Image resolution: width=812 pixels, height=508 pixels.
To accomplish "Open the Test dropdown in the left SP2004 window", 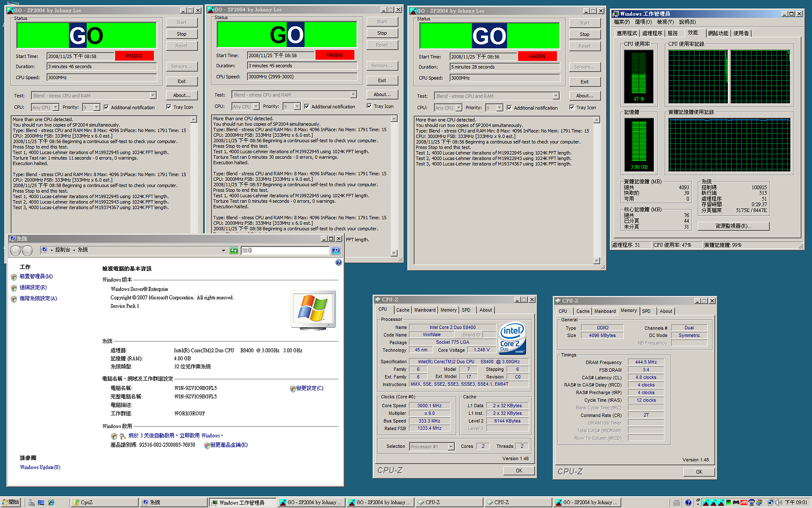I will point(153,95).
